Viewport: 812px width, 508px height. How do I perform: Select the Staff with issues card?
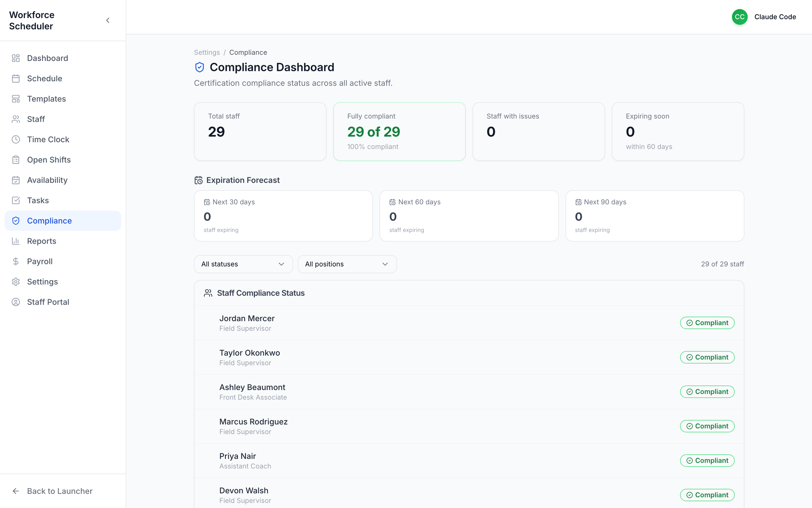point(539,131)
